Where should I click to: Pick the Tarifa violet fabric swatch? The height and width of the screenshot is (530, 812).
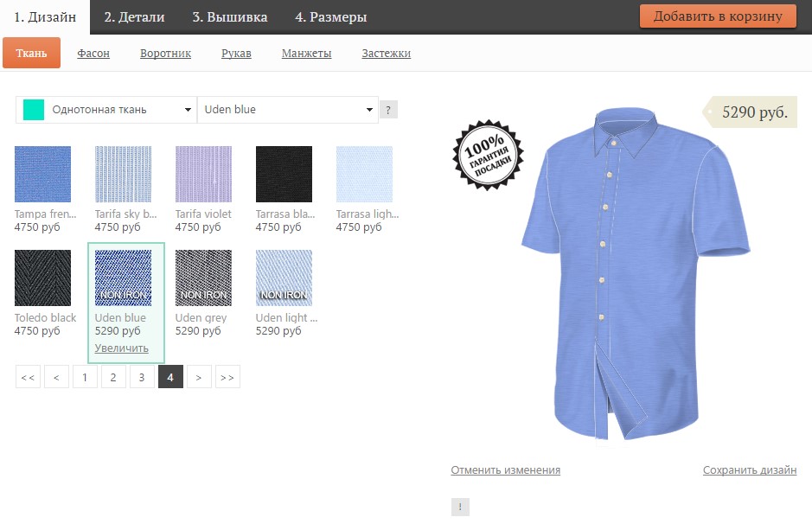coord(203,174)
